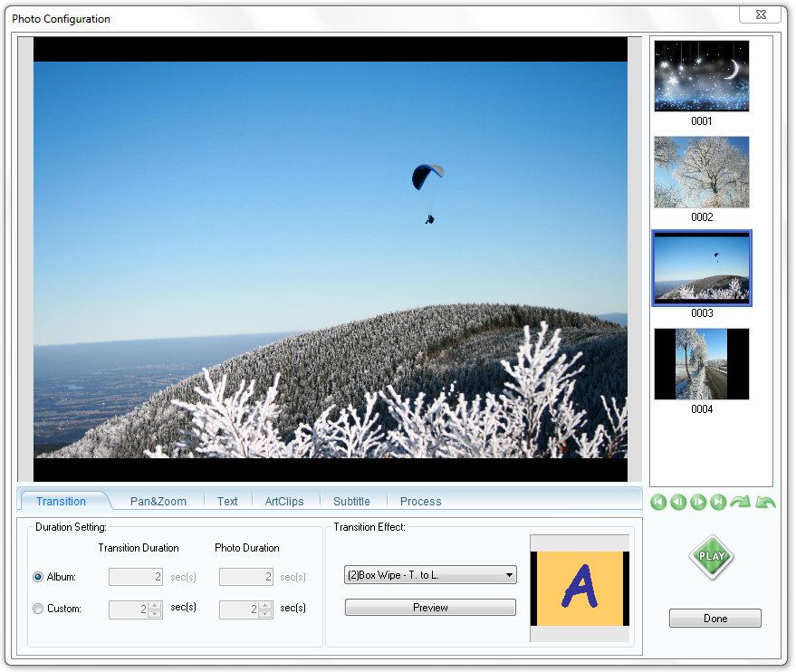Decrease custom photo duration with down arrow
Image resolution: width=796 pixels, height=672 pixels.
click(265, 614)
